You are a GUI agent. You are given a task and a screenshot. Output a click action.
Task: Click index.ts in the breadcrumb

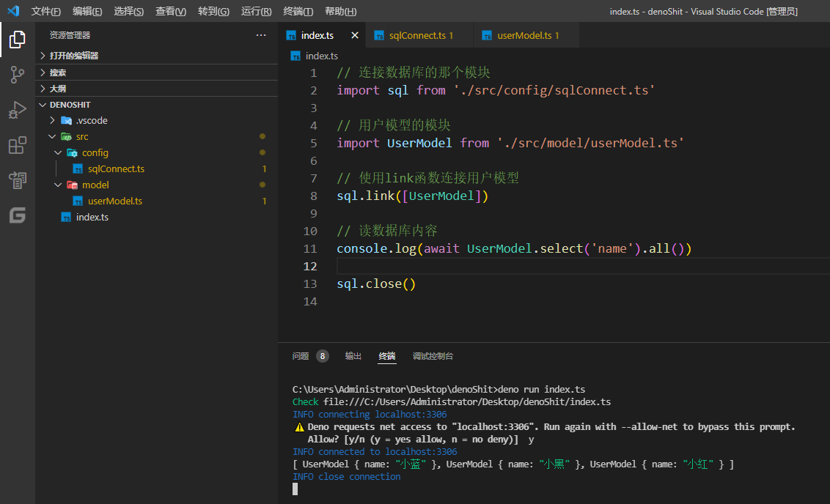[x=321, y=56]
